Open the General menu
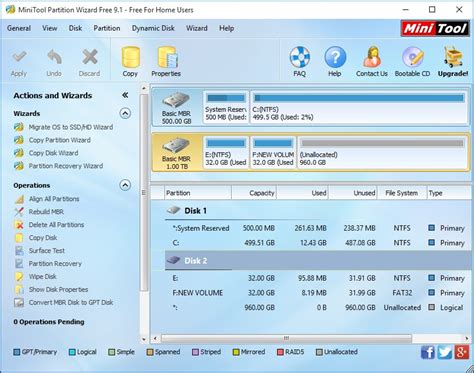Image resolution: width=474 pixels, height=373 pixels. (19, 28)
